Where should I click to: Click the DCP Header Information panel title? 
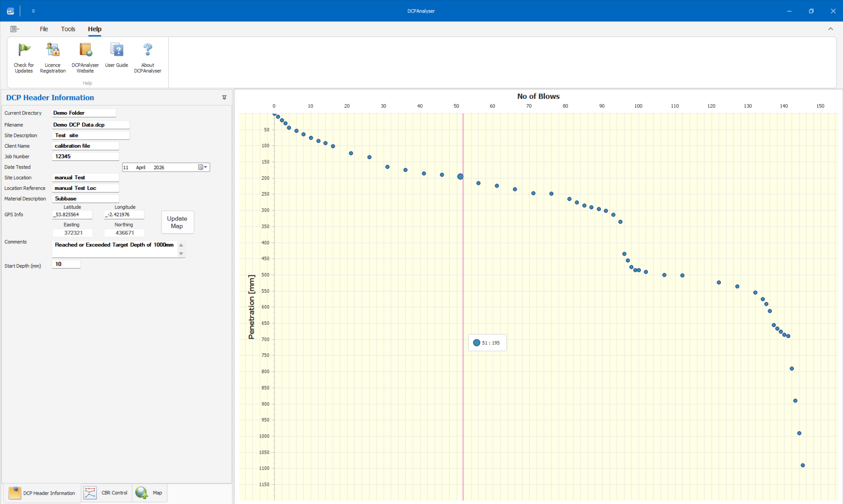coord(50,98)
